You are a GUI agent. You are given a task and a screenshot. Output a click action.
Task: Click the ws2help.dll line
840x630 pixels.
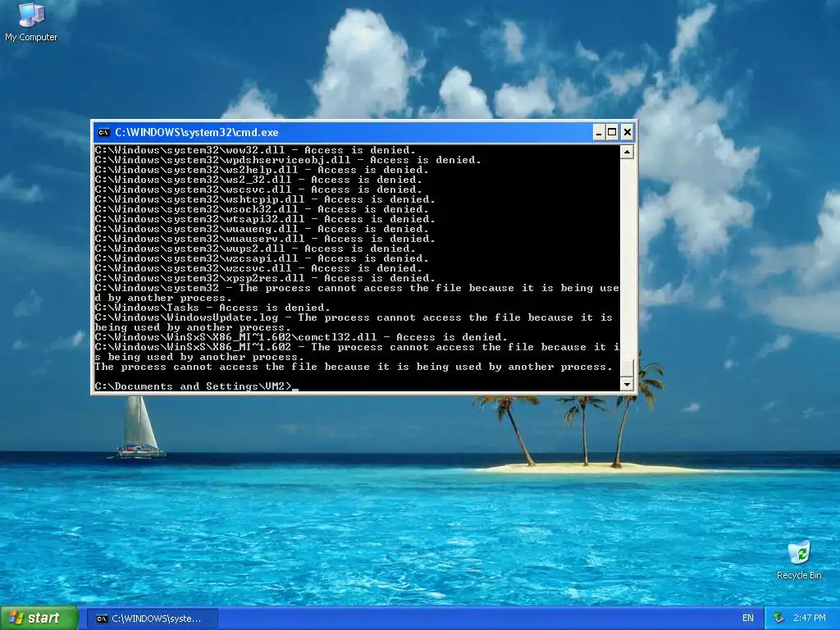[x=262, y=170]
